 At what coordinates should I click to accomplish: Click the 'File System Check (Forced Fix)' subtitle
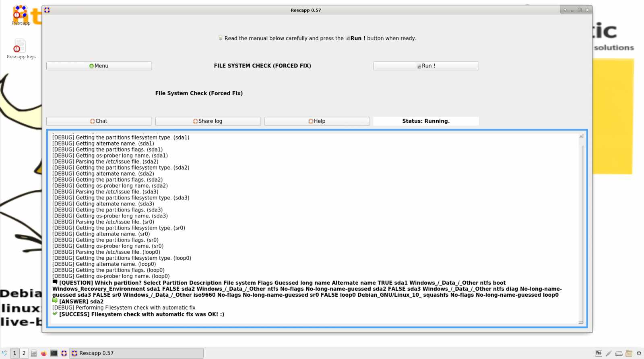click(x=199, y=93)
